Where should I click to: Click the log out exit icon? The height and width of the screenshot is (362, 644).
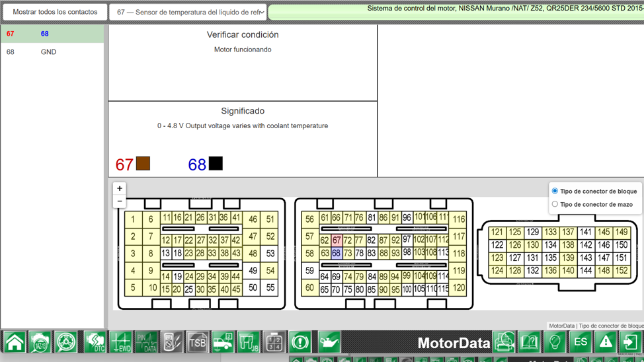click(631, 342)
